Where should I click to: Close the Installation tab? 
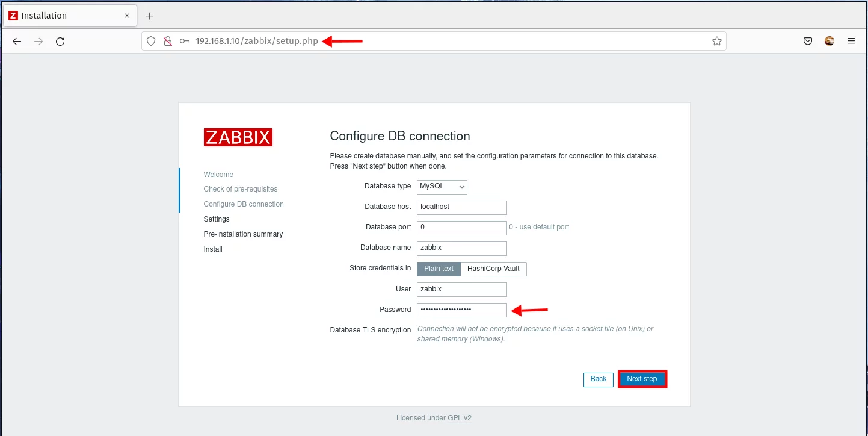coord(127,16)
